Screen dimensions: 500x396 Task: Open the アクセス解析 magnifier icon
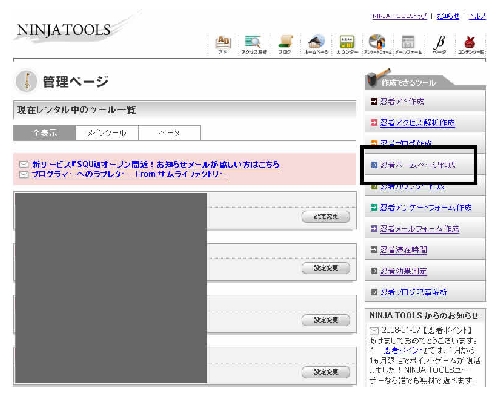254,44
